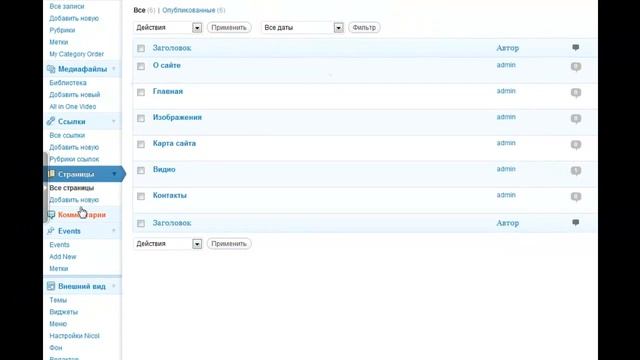Open Фон under Внешний вид
This screenshot has height=360, width=640.
56,348
